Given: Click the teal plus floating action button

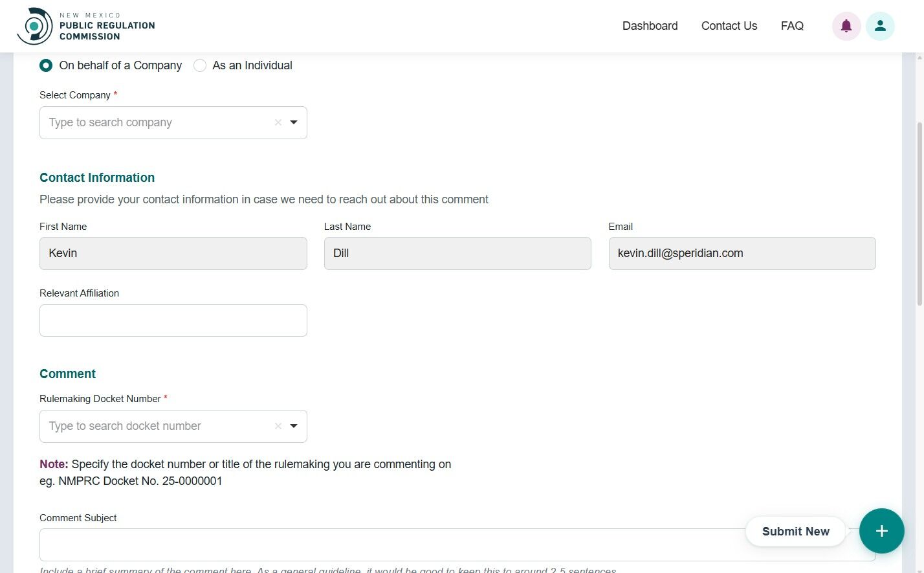Looking at the screenshot, I should (x=882, y=531).
